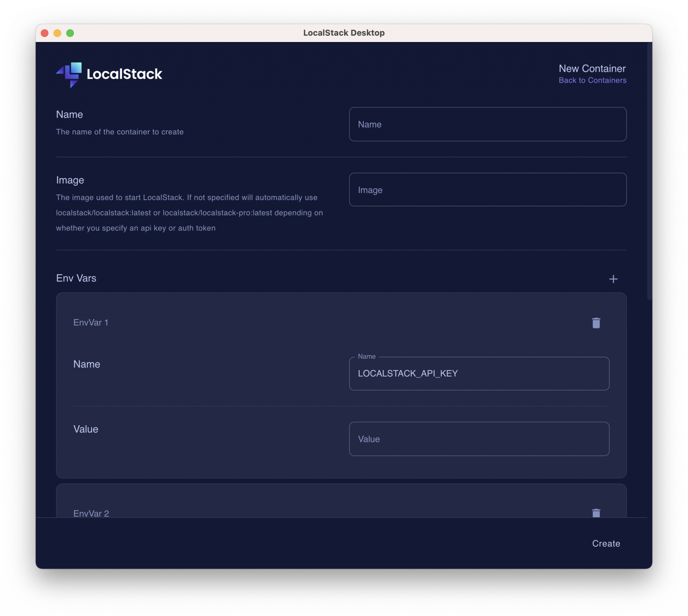Click the green maximize traffic light
The width and height of the screenshot is (688, 616).
(x=70, y=33)
